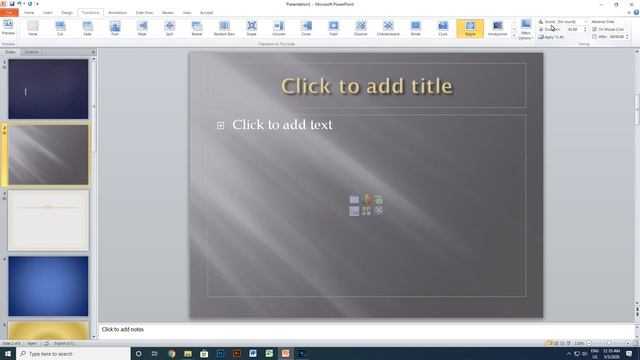Click the Apply To All button
The image size is (640, 360).
[x=551, y=37]
